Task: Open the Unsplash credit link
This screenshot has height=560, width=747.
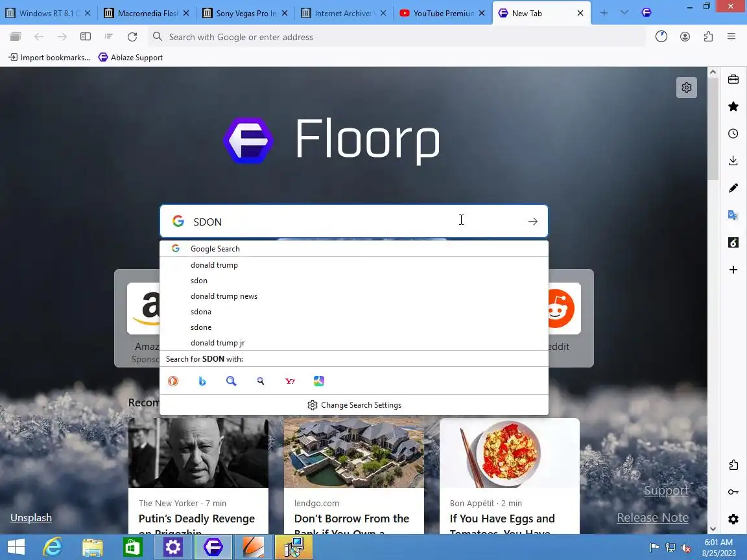Action: [31, 518]
